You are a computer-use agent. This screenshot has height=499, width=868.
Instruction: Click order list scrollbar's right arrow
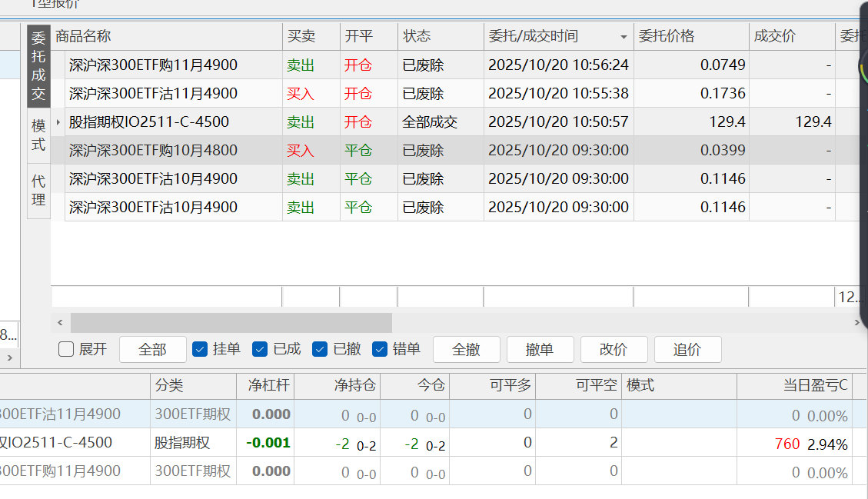click(x=856, y=323)
